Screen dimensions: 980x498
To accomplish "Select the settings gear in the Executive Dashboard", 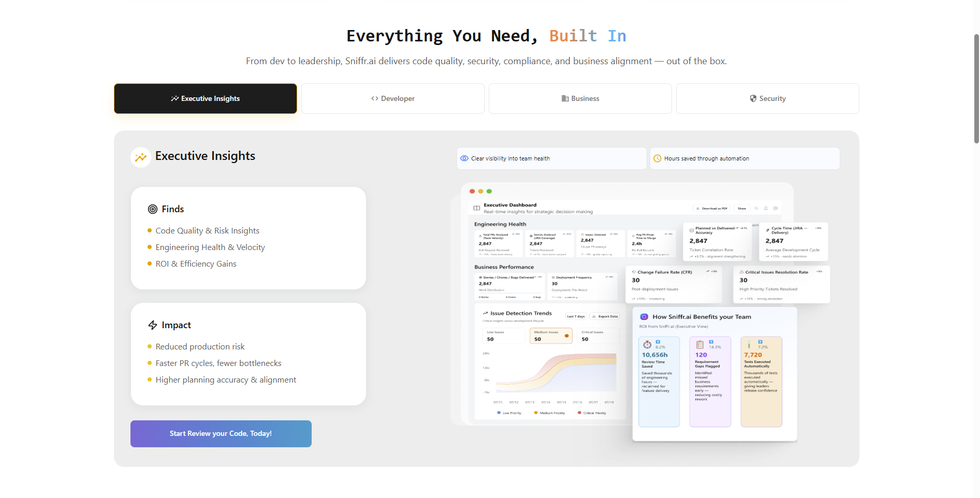I will pyautogui.click(x=776, y=208).
